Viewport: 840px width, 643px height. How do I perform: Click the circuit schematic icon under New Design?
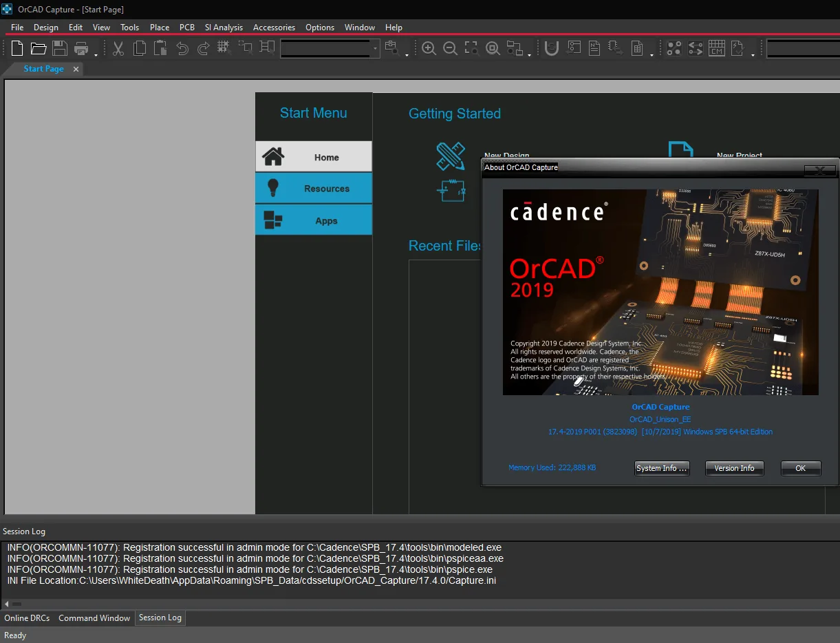[x=451, y=191]
